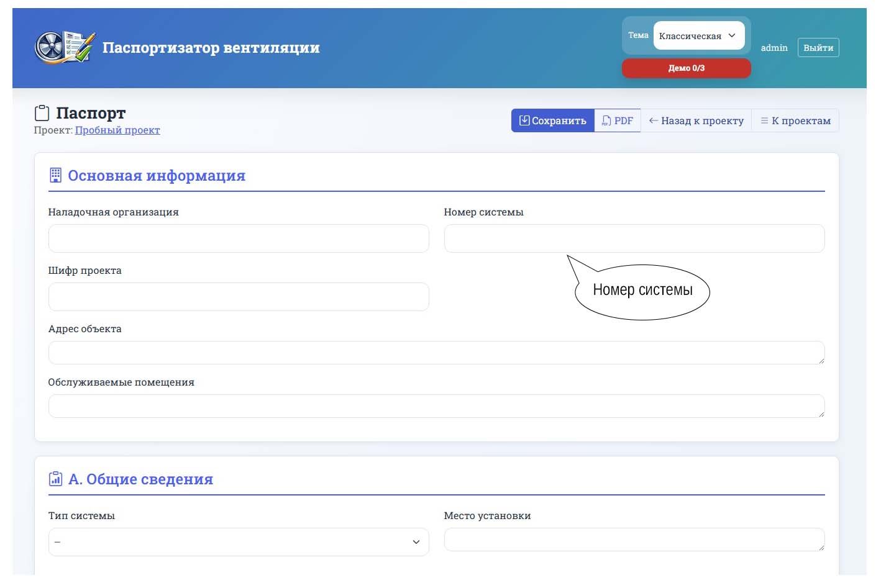Click the Обслуживаемые помещения label
Viewport: 881px width, 588px height.
point(121,382)
